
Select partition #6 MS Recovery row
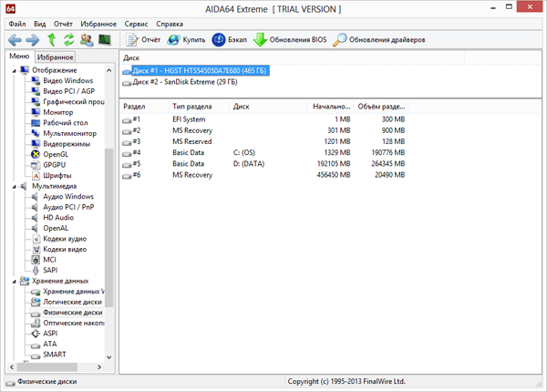pyautogui.click(x=263, y=175)
